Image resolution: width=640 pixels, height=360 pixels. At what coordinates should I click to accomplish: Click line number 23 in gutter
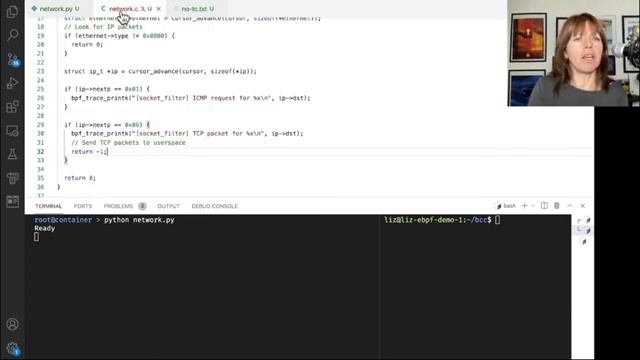tap(40, 71)
